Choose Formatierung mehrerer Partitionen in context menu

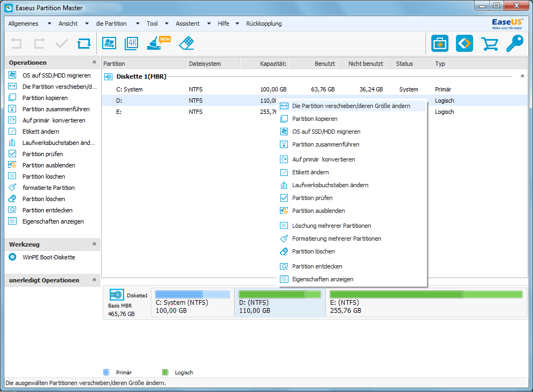pyautogui.click(x=352, y=239)
